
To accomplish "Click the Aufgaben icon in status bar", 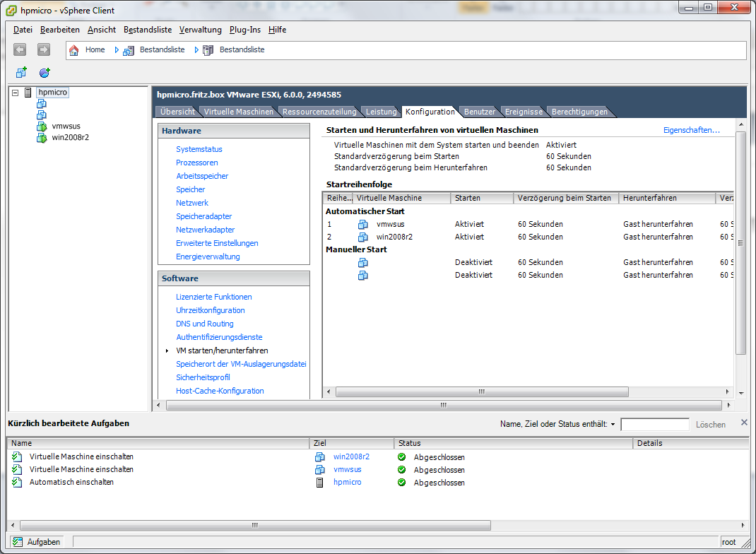I will pos(17,542).
